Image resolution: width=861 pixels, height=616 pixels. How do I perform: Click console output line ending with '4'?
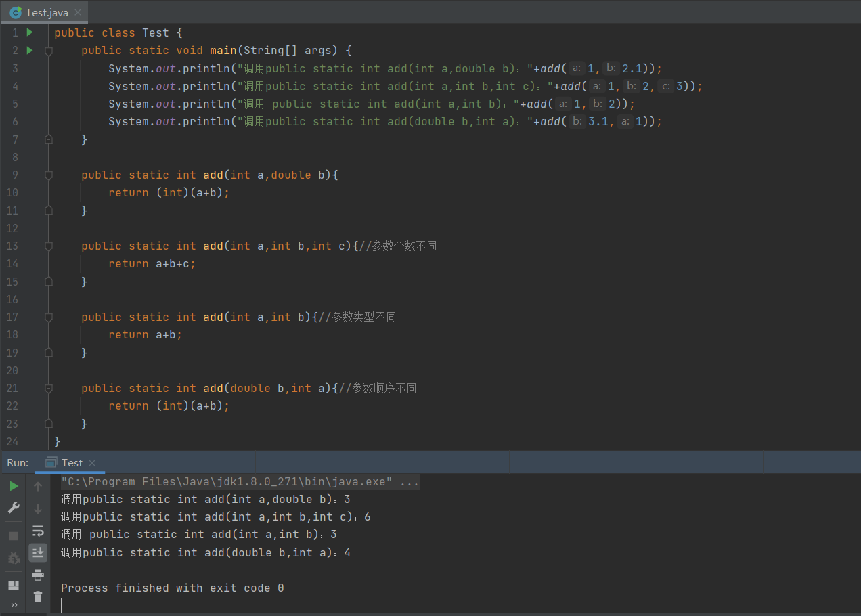click(205, 553)
